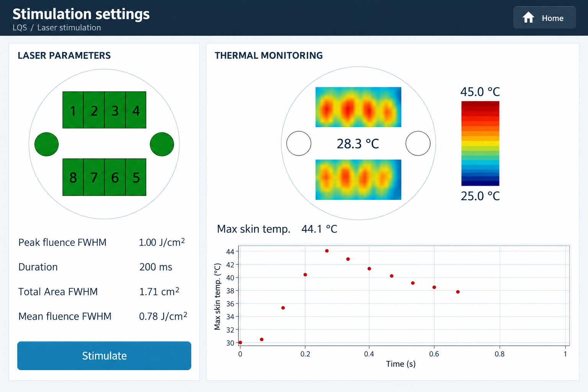This screenshot has height=392, width=588.
Task: Toggle laser segment 1
Action: pos(73,110)
